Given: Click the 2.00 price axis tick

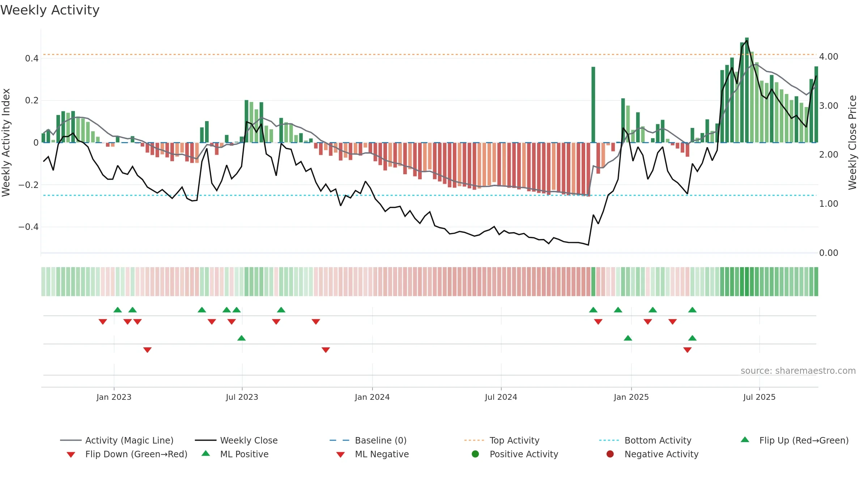Looking at the screenshot, I should pyautogui.click(x=829, y=155).
